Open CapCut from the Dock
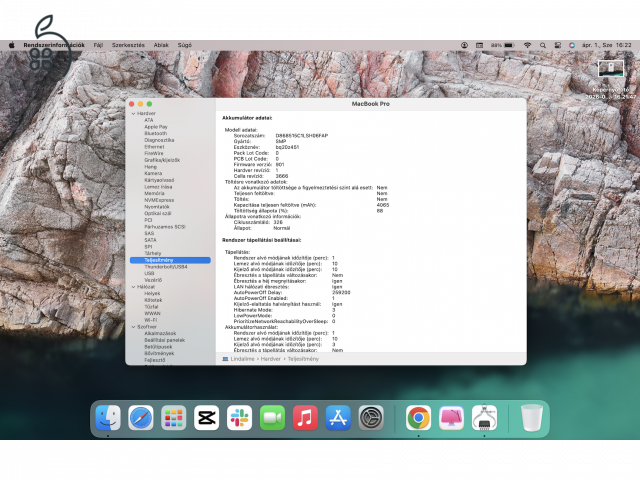 pos(207,418)
